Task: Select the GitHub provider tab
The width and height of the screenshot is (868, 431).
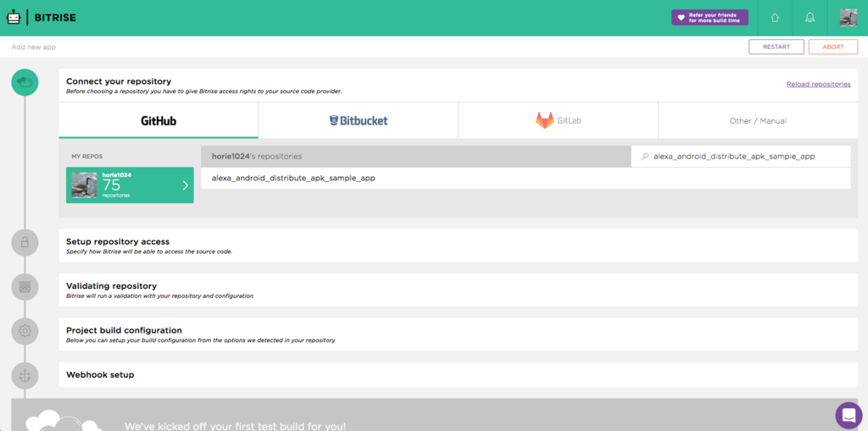Action: point(159,120)
